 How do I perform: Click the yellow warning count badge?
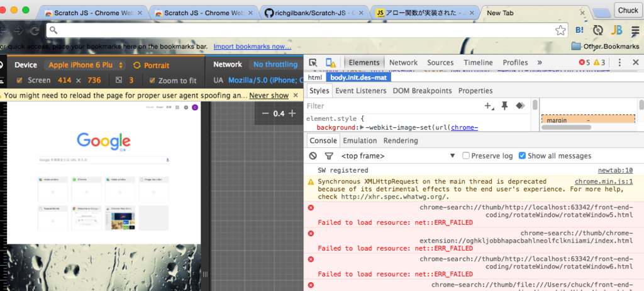click(599, 62)
